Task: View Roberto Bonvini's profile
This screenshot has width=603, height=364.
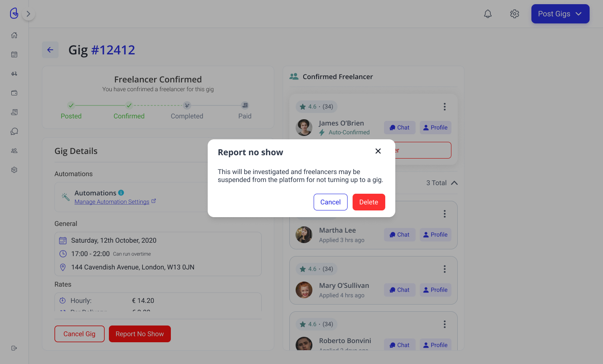Action: tap(435, 345)
